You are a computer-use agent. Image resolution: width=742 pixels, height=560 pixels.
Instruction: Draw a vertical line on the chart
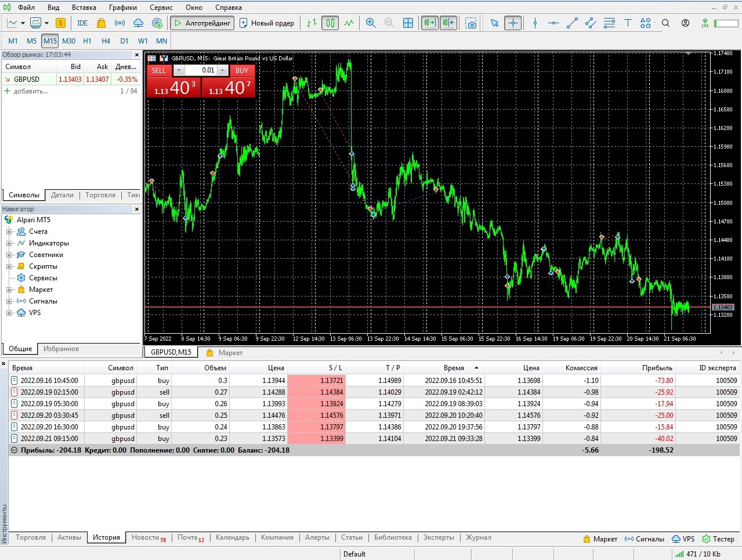(x=535, y=23)
